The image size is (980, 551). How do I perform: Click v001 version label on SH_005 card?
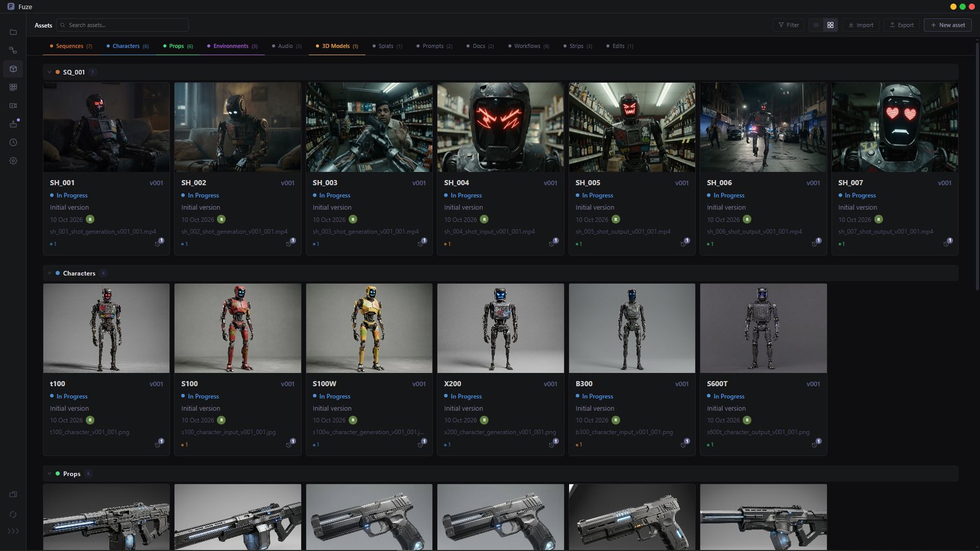682,182
